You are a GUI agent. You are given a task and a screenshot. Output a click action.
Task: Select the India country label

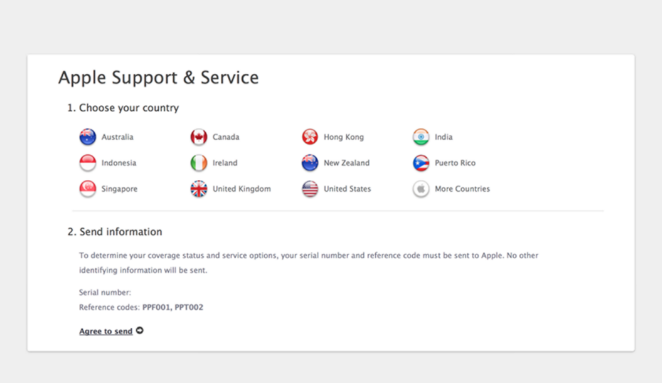[x=444, y=137]
